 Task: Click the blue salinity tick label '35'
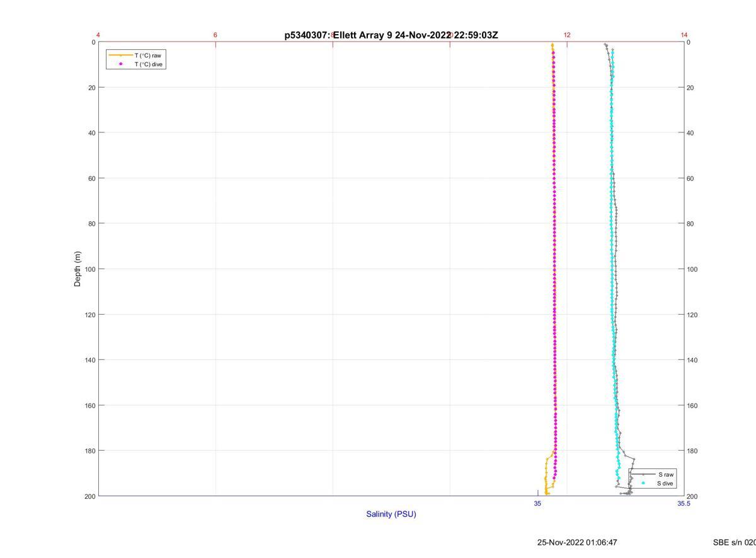point(537,503)
